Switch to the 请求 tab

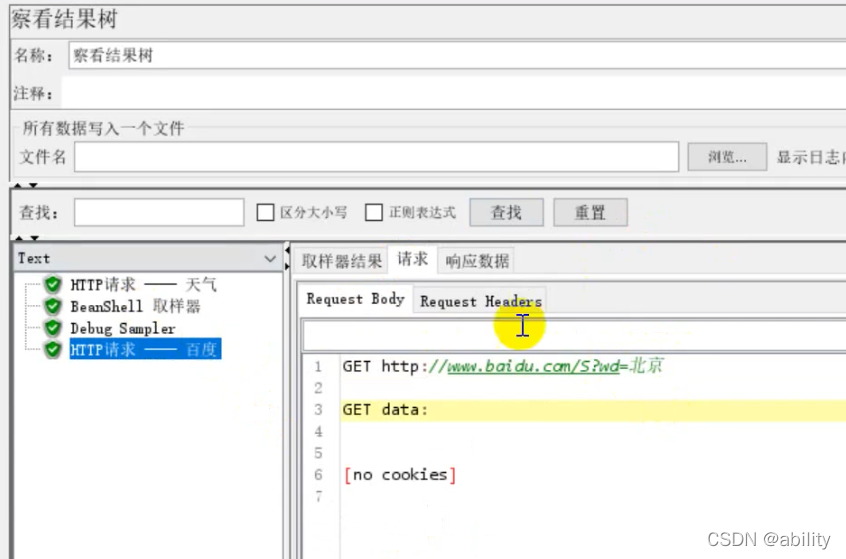tap(412, 259)
